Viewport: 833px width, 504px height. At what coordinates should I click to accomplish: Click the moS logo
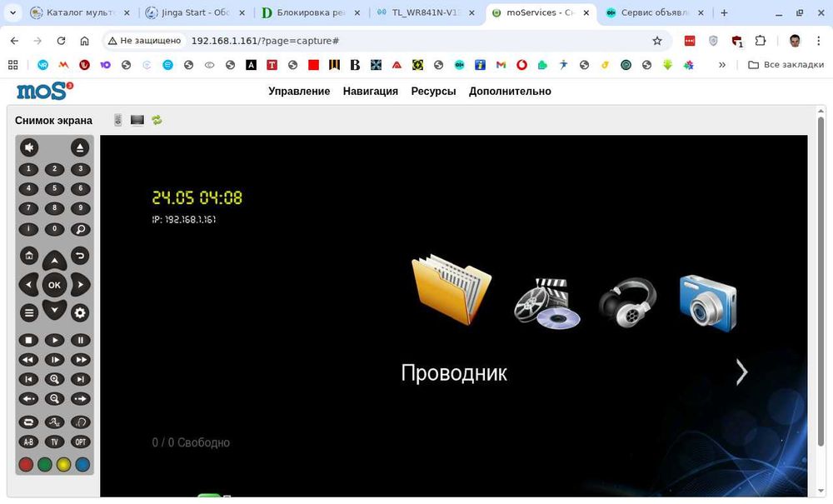(x=45, y=91)
